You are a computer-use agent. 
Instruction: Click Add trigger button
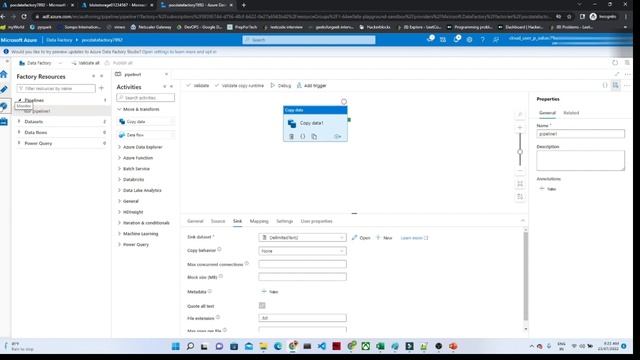[x=311, y=86]
